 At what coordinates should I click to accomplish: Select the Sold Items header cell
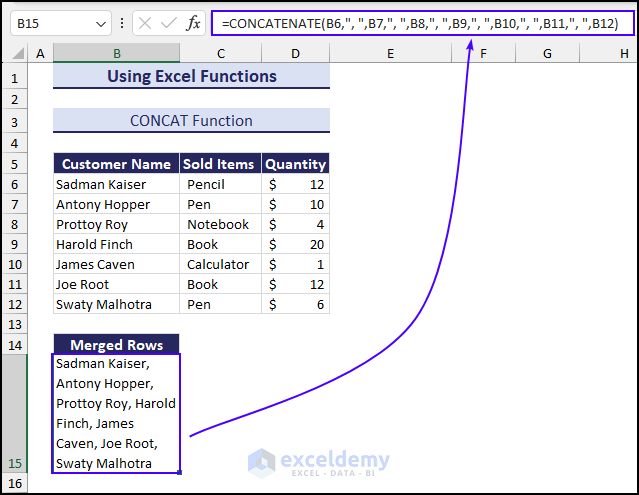click(220, 164)
